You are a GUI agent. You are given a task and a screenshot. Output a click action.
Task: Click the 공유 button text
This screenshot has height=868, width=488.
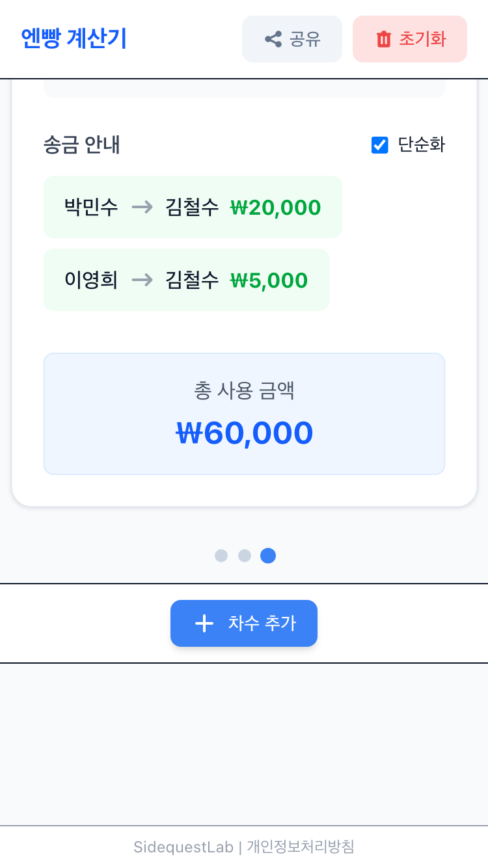[x=305, y=39]
